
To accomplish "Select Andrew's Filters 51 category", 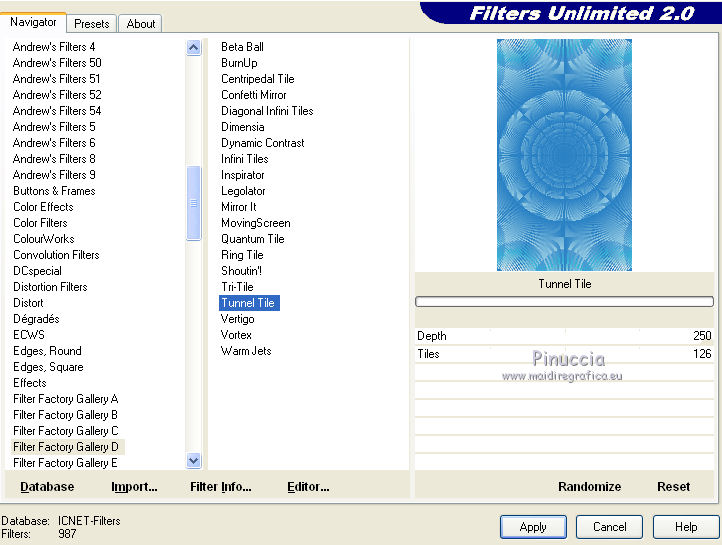I will (56, 79).
